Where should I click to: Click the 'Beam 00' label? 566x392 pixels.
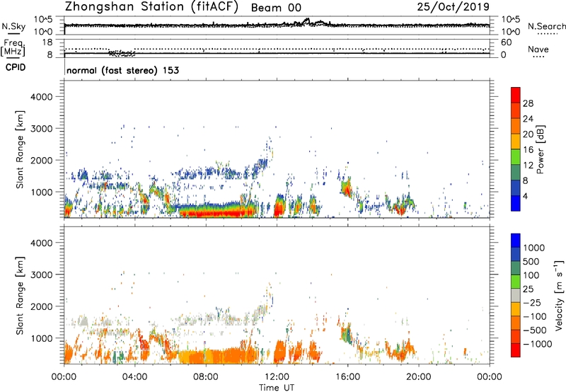(276, 8)
